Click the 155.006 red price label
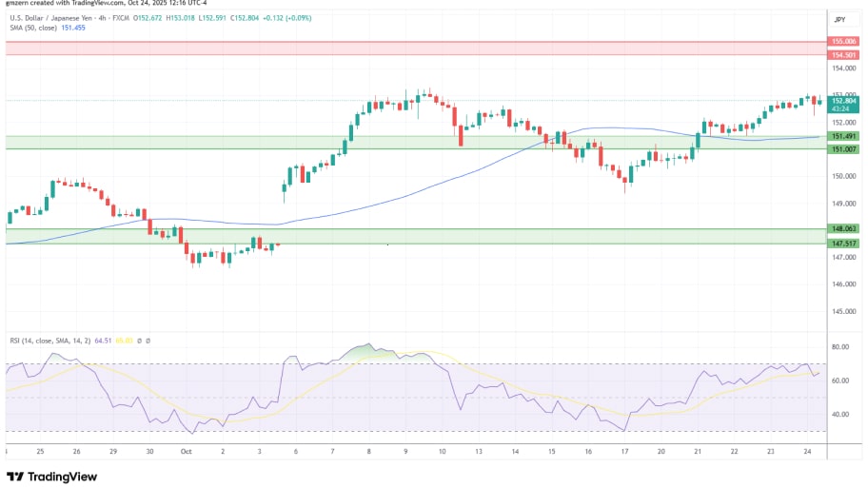Screen dimensions: 868x488 tap(843, 43)
